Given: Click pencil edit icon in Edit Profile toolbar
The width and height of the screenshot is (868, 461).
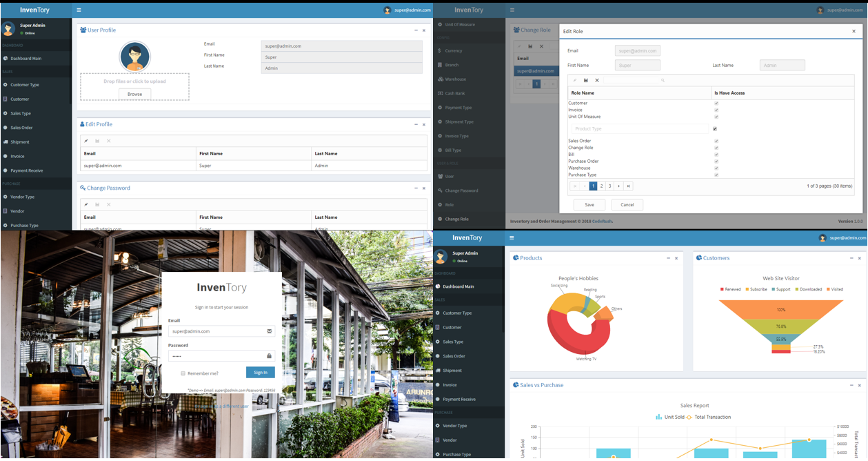Looking at the screenshot, I should coord(86,141).
